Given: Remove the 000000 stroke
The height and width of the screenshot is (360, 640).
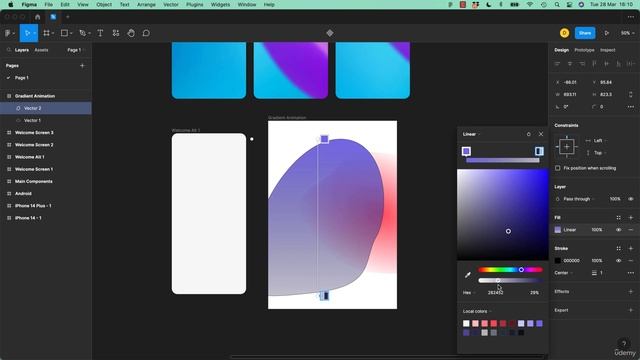Looking at the screenshot, I should tap(631, 260).
